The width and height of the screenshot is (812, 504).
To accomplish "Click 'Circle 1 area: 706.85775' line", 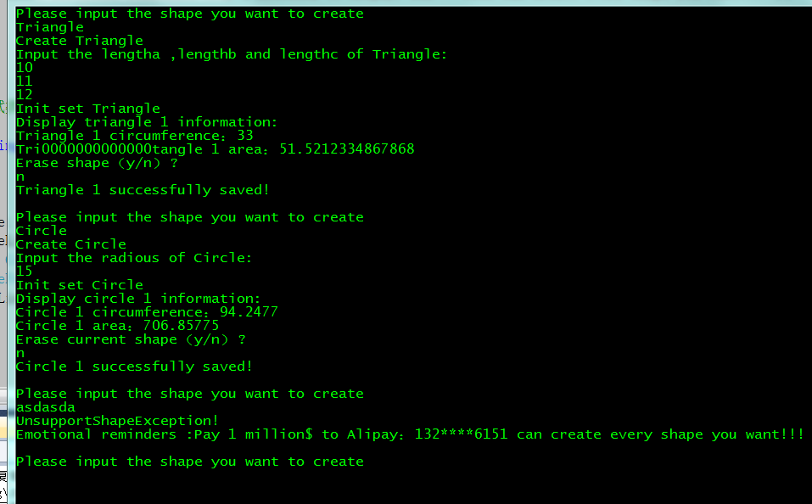I will point(118,325).
